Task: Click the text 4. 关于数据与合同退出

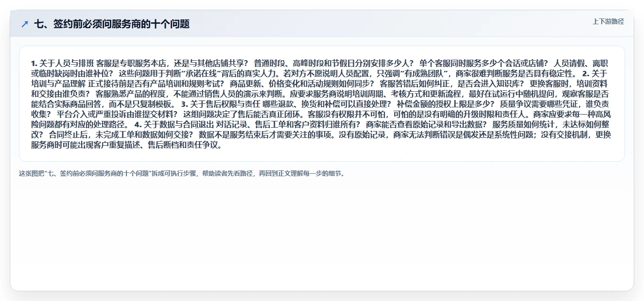Action: click(x=174, y=124)
